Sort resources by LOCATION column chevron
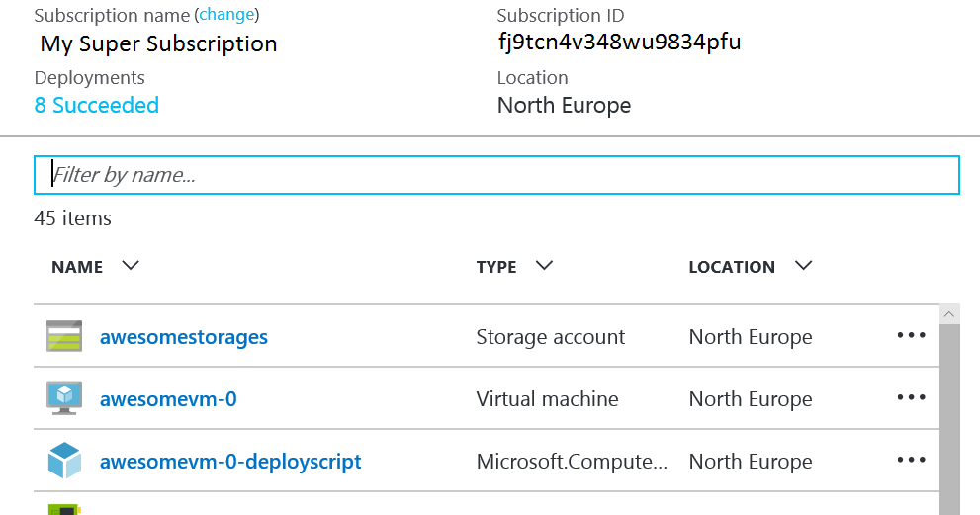 coord(803,266)
